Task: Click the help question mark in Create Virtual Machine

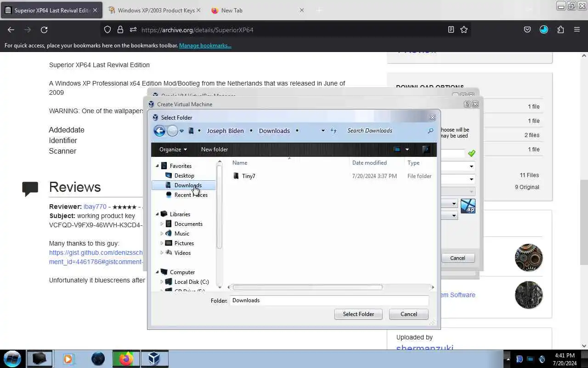Action: (x=467, y=104)
